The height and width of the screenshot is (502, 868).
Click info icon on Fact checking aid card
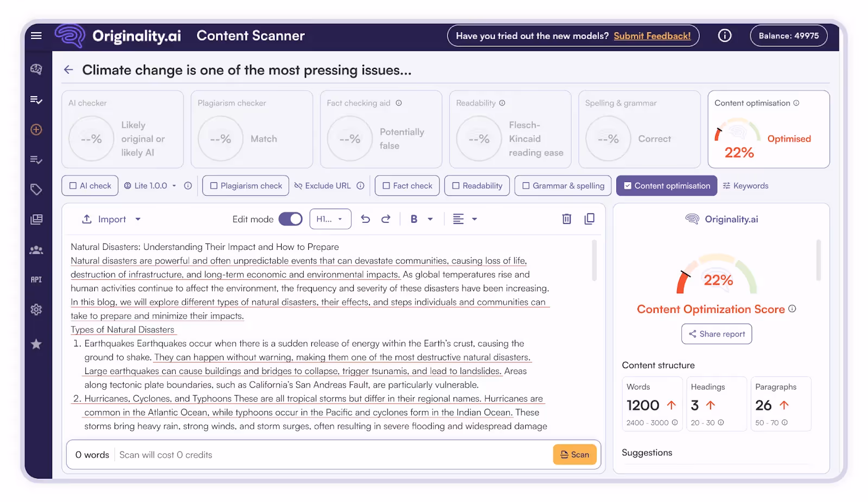point(399,103)
